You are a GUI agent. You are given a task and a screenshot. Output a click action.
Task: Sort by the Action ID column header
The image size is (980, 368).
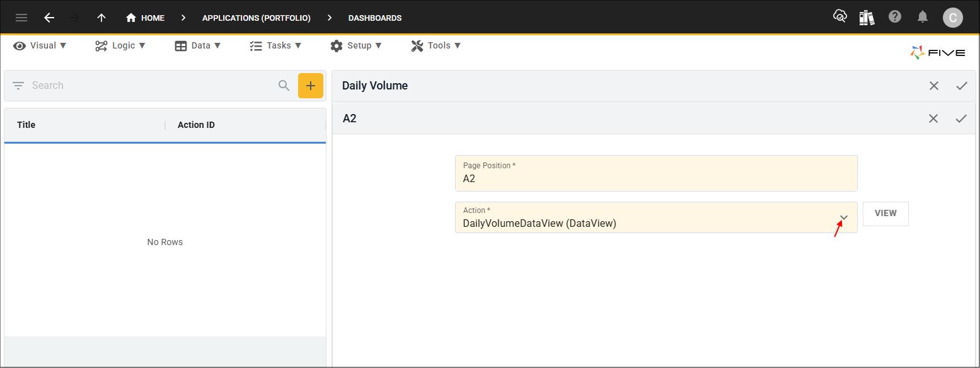pos(196,125)
